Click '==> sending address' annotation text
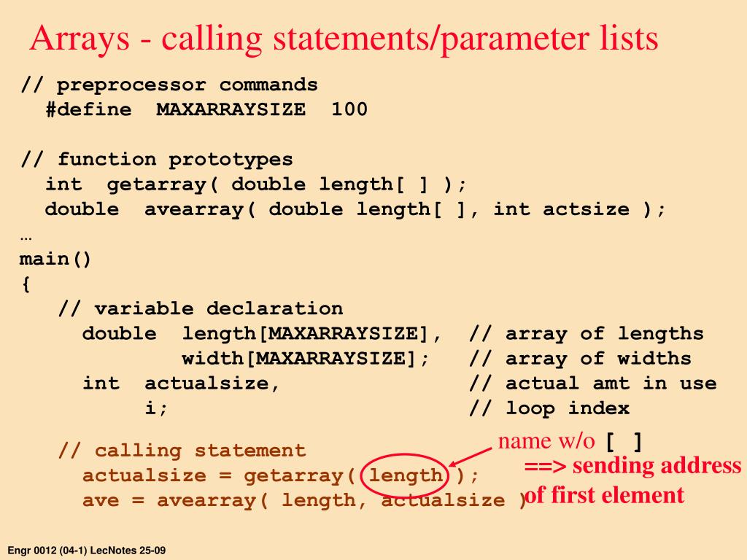Image resolution: width=747 pixels, height=560 pixels. 633,466
